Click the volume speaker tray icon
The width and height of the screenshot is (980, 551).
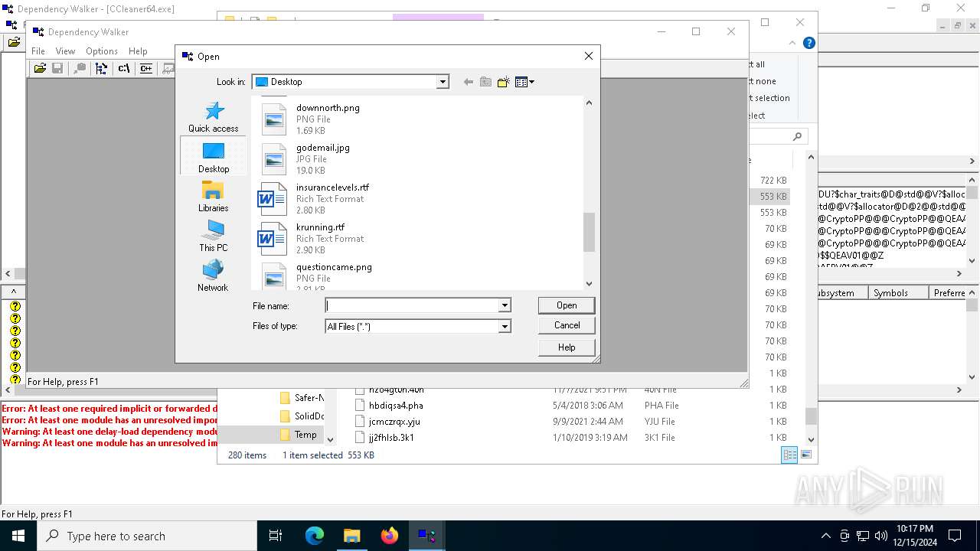(880, 536)
